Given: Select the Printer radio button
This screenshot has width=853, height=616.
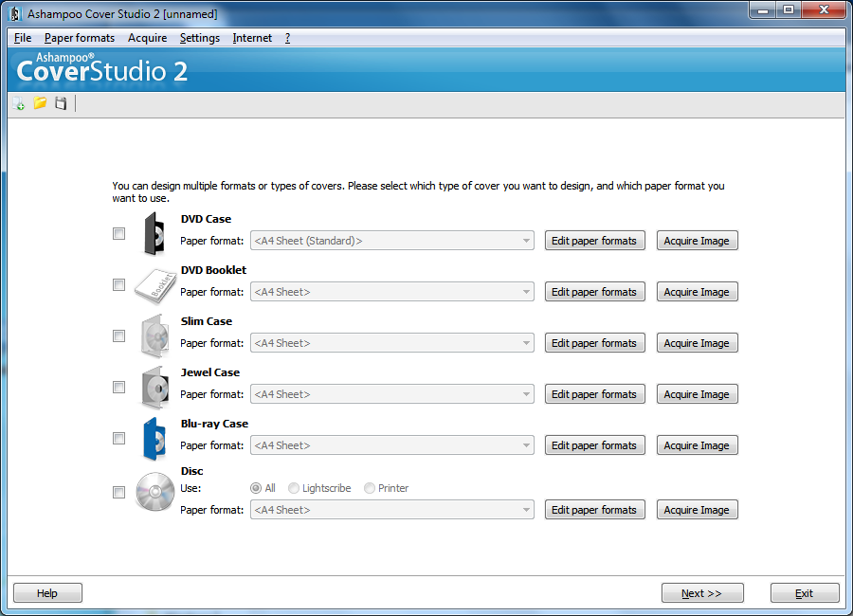Looking at the screenshot, I should click(370, 488).
